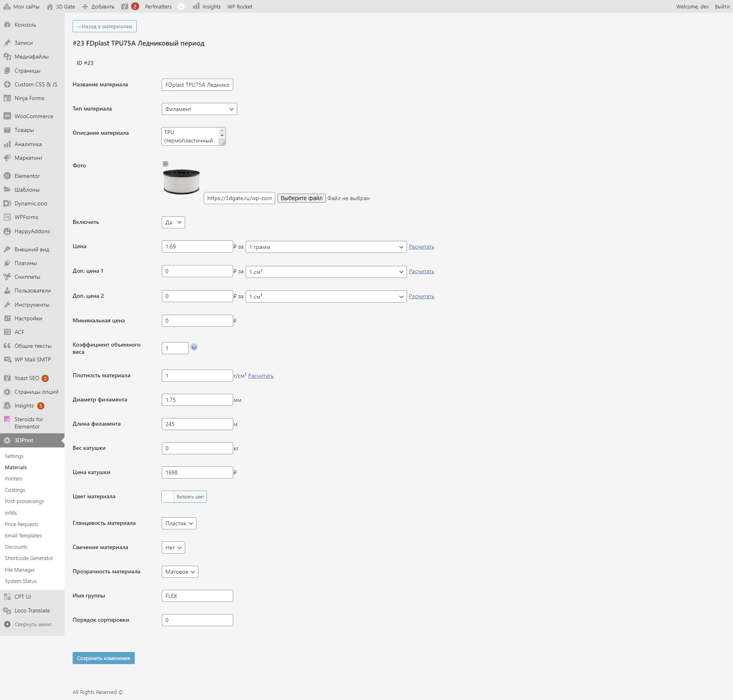Screen dimensions: 733x700
Task: Click the HappyAddons smiley icon
Action: pos(7,231)
